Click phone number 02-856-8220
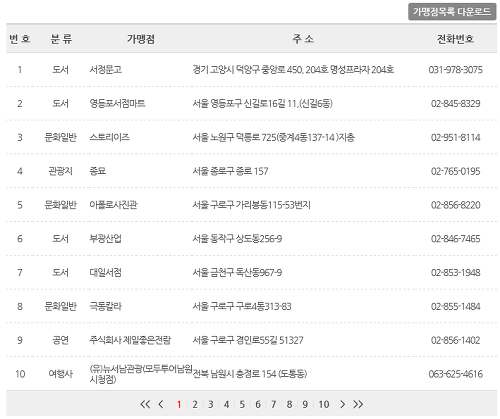500x419 pixels. point(455,205)
